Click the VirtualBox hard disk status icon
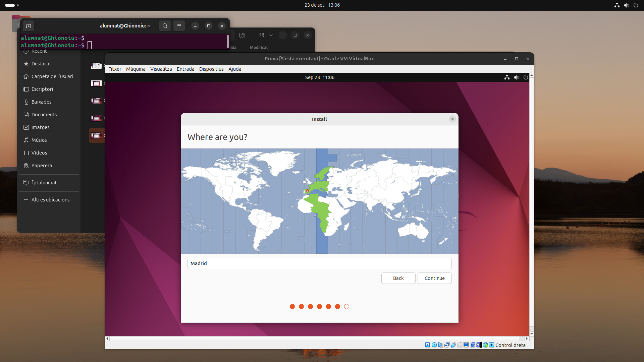644x362 pixels. point(427,345)
